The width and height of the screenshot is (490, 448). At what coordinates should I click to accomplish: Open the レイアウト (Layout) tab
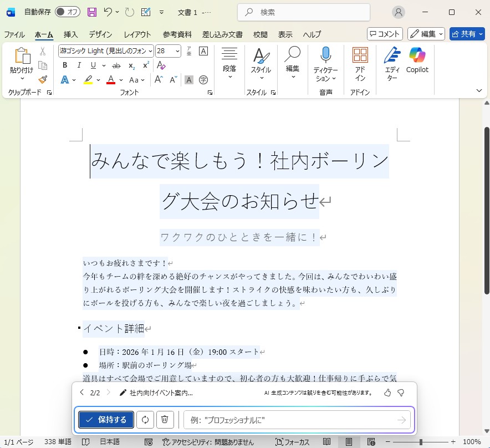(137, 34)
